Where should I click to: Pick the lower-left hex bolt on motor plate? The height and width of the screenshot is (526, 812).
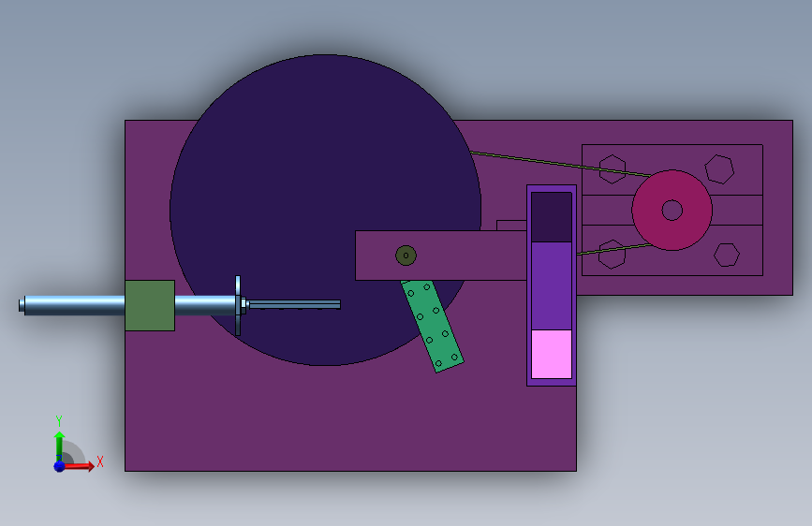(612, 255)
